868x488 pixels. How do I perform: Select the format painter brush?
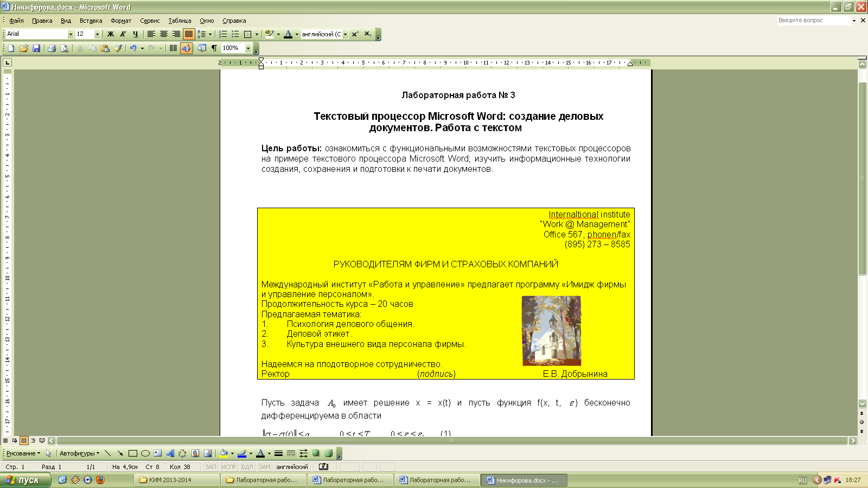point(118,48)
